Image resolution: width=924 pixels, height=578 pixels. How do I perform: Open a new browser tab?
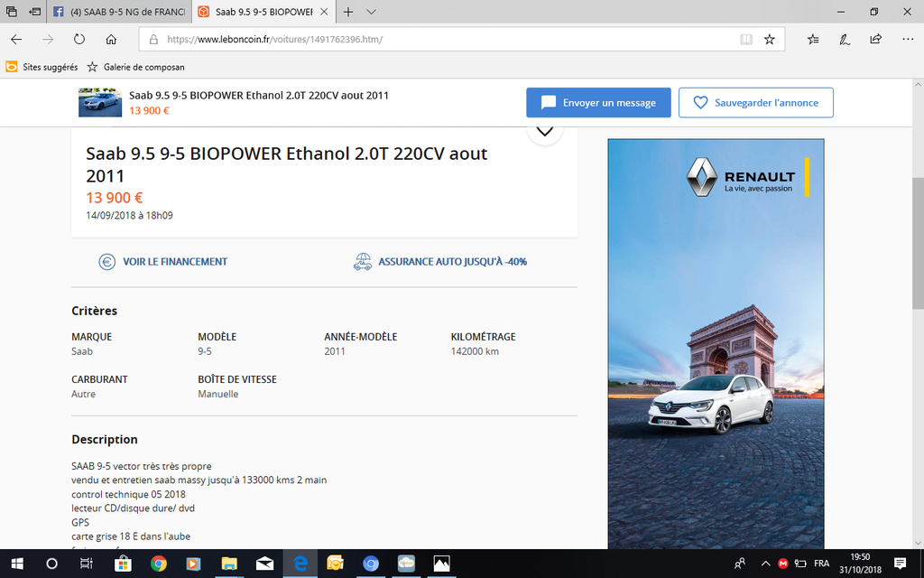click(348, 12)
